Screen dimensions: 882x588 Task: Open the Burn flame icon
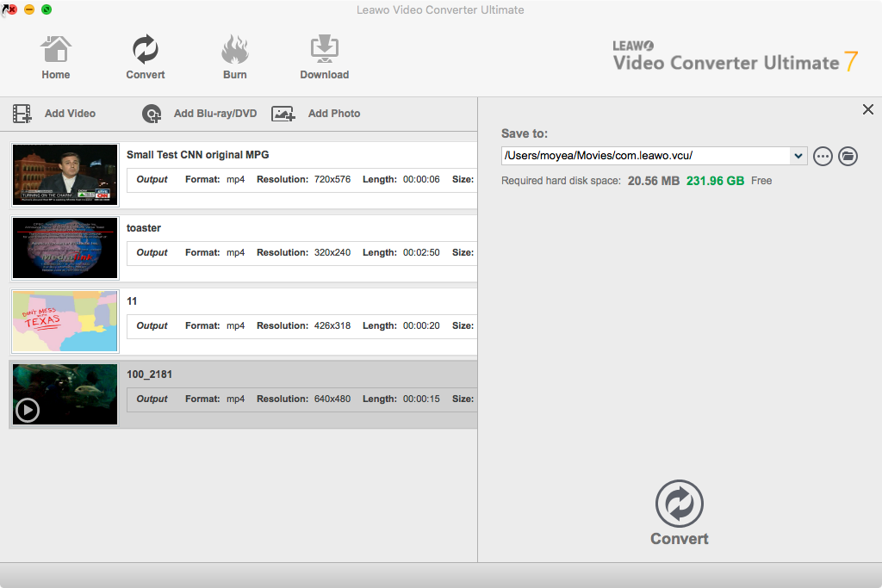[x=234, y=50]
